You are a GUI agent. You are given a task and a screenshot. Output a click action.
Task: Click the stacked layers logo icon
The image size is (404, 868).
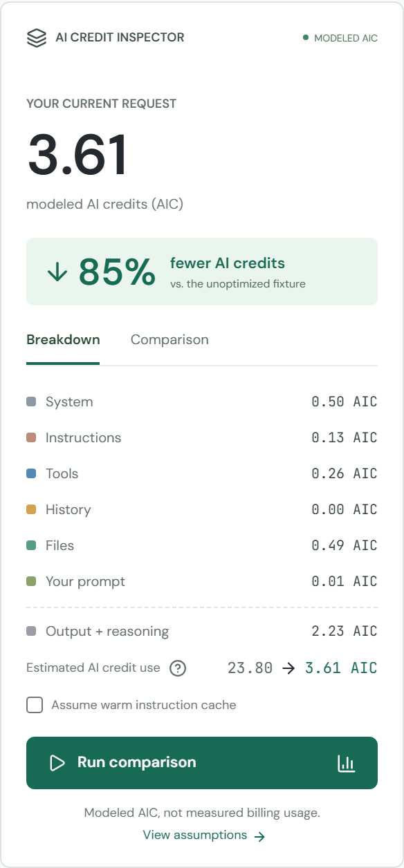tap(37, 37)
